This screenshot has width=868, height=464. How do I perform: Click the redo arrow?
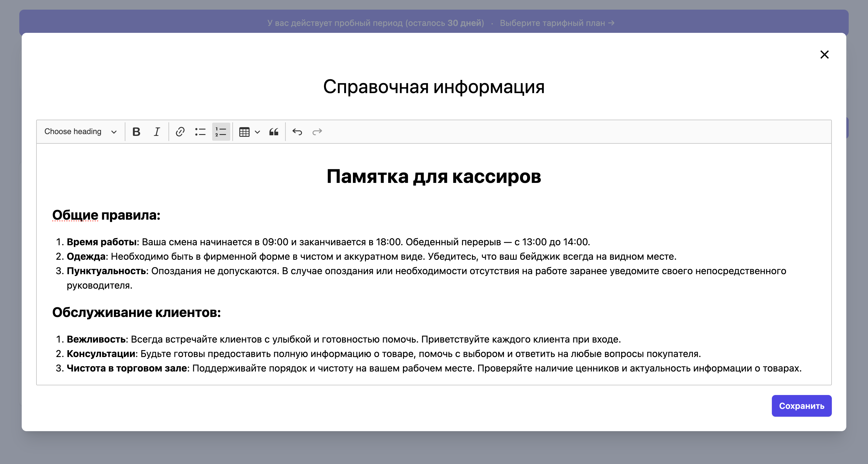(x=317, y=132)
